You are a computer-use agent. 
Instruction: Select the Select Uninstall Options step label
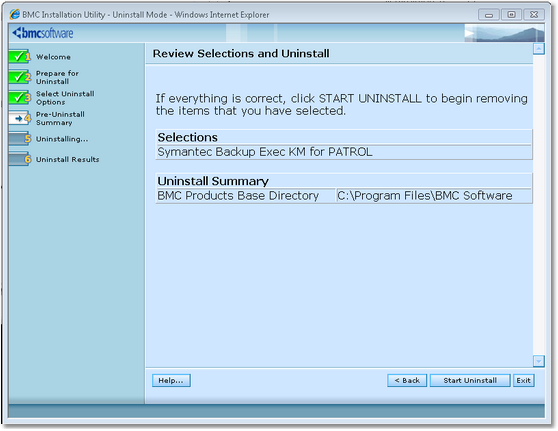click(x=65, y=98)
